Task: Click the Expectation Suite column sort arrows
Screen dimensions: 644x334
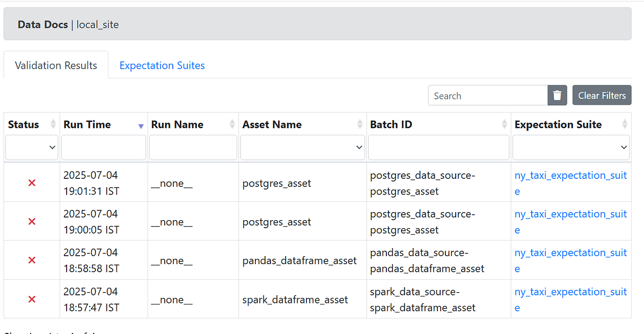Action: point(625,124)
